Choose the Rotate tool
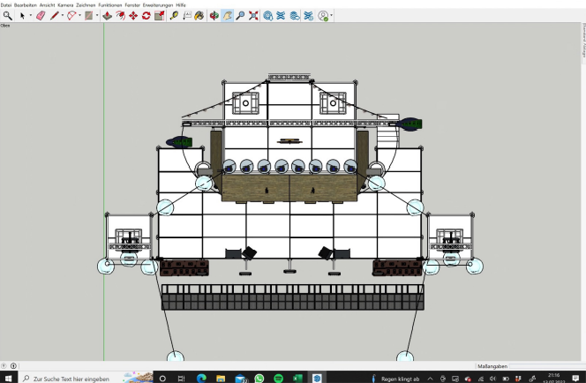Viewport: 586px width, 383px height. tap(146, 16)
